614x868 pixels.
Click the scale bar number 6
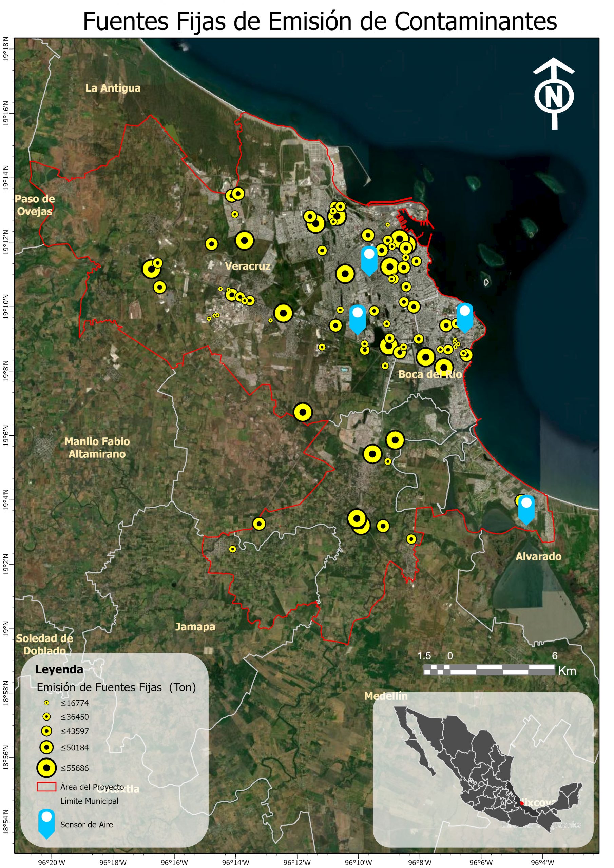point(555,656)
